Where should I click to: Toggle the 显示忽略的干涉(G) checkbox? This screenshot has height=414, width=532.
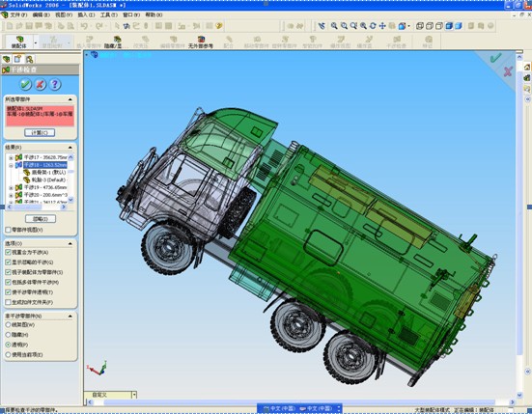pos(8,262)
